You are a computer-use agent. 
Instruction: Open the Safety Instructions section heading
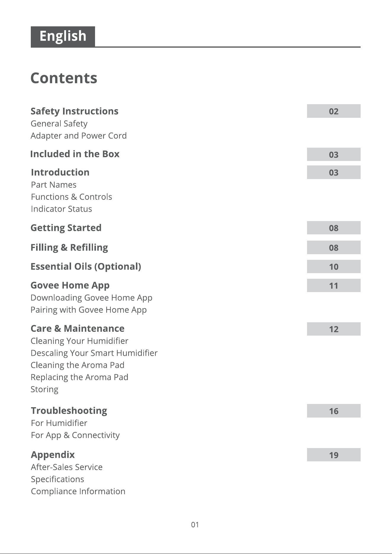[x=74, y=111]
